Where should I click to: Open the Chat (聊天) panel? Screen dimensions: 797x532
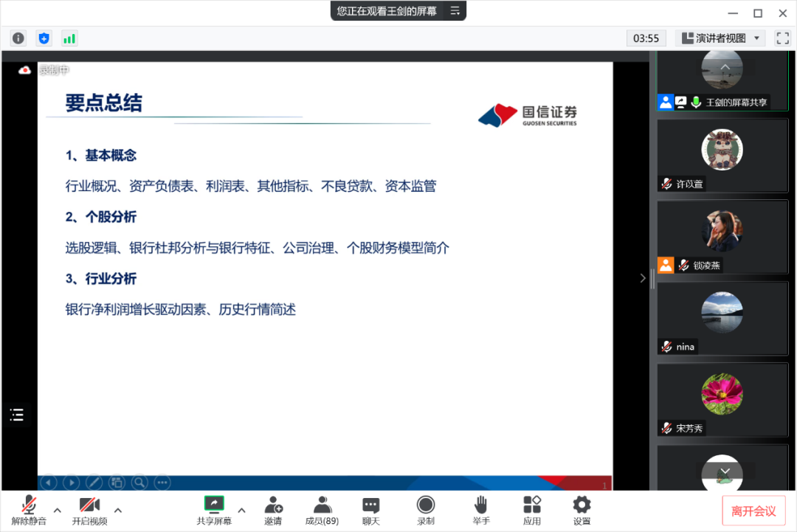click(x=371, y=510)
